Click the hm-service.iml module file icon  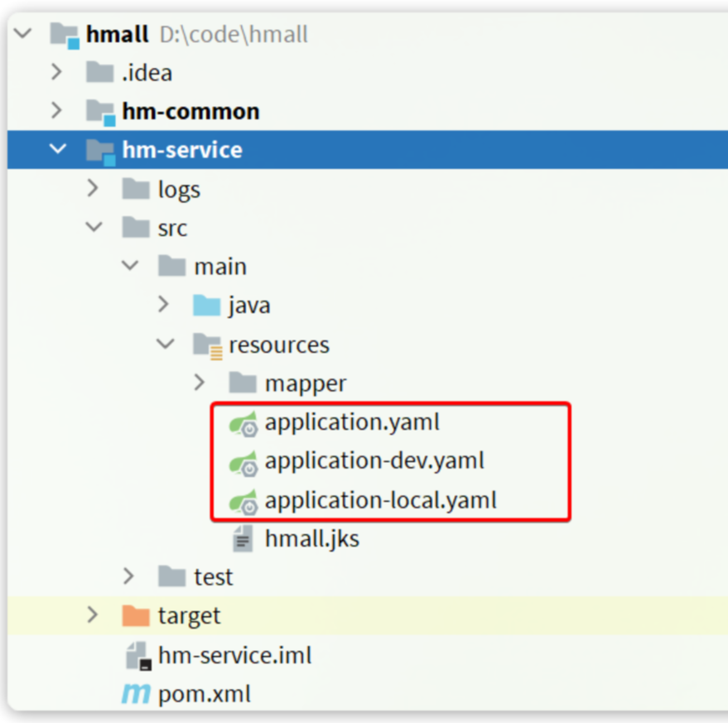pos(137,656)
